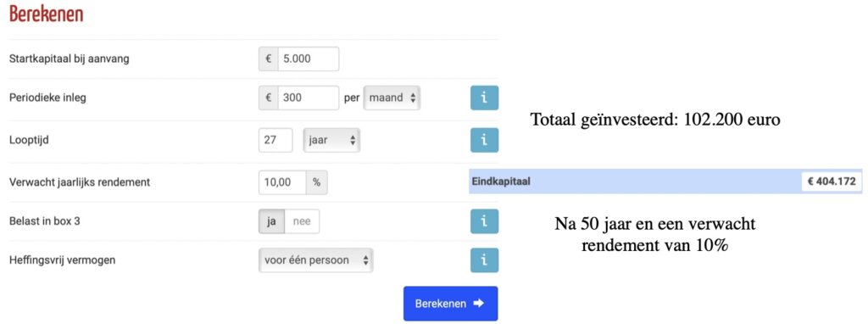Focus the rendement field showing 10,00
868x324 pixels.
pos(282,182)
